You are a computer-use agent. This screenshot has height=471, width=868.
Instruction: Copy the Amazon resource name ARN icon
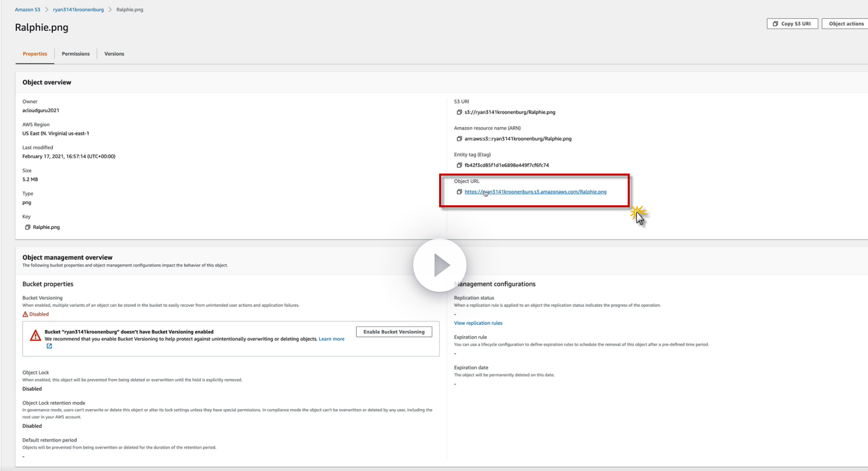(459, 139)
